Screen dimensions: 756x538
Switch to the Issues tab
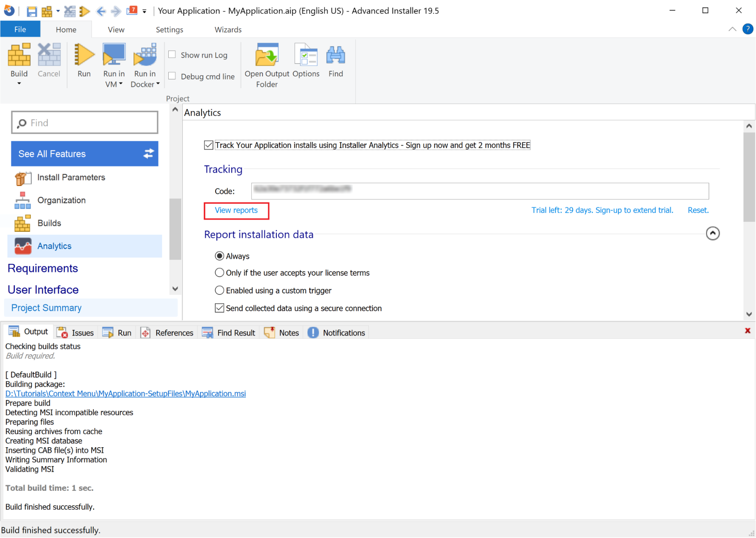point(75,333)
